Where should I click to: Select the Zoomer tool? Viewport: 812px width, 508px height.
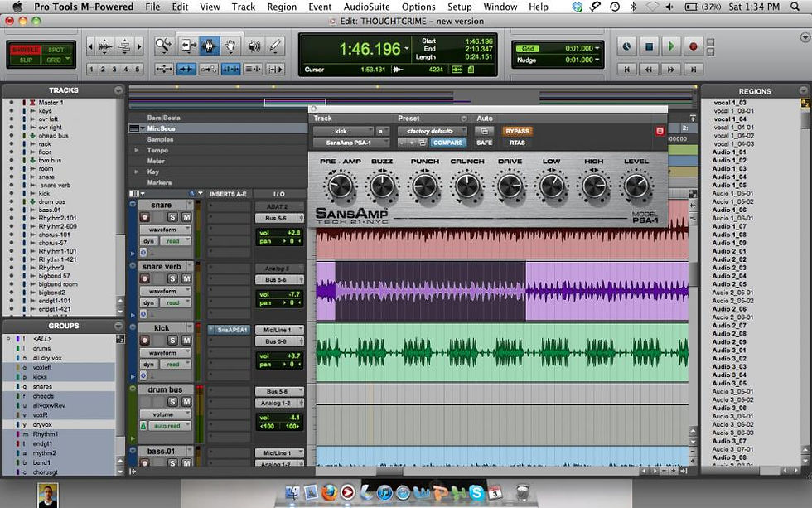coord(164,46)
